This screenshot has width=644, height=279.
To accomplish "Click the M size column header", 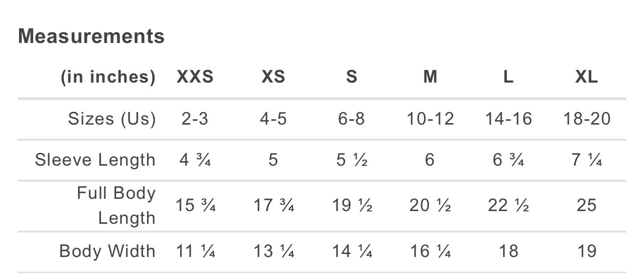I will point(430,77).
